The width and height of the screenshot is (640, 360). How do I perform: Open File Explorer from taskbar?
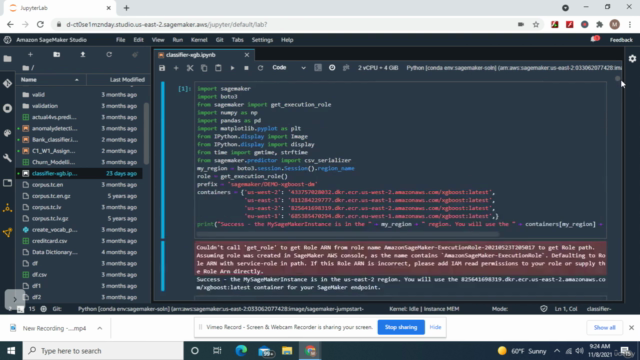(287, 351)
